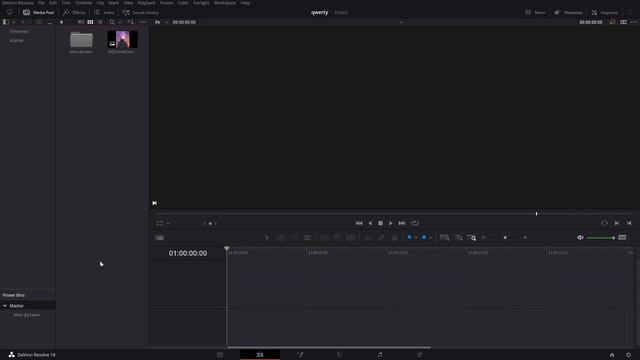Open the Sound Library panel
The image size is (640, 360).
(x=140, y=12)
